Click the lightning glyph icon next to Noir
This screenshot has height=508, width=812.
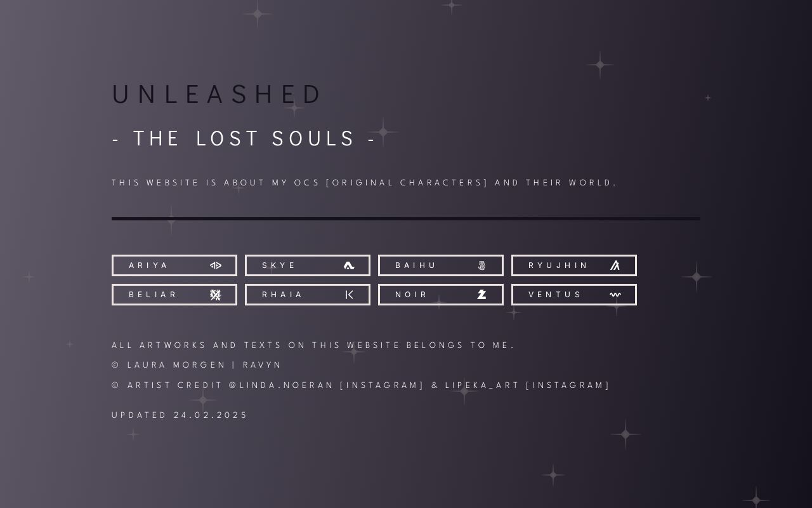point(482,294)
